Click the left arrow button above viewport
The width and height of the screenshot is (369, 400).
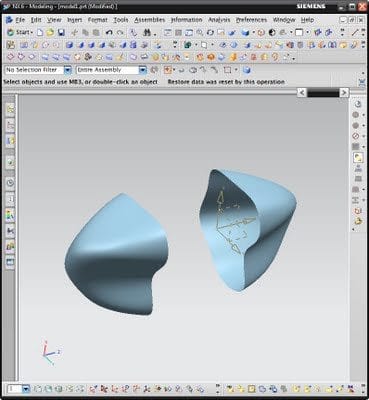pos(302,93)
